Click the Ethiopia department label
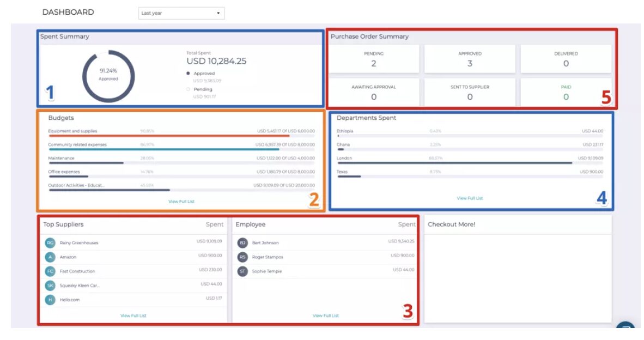 (345, 131)
